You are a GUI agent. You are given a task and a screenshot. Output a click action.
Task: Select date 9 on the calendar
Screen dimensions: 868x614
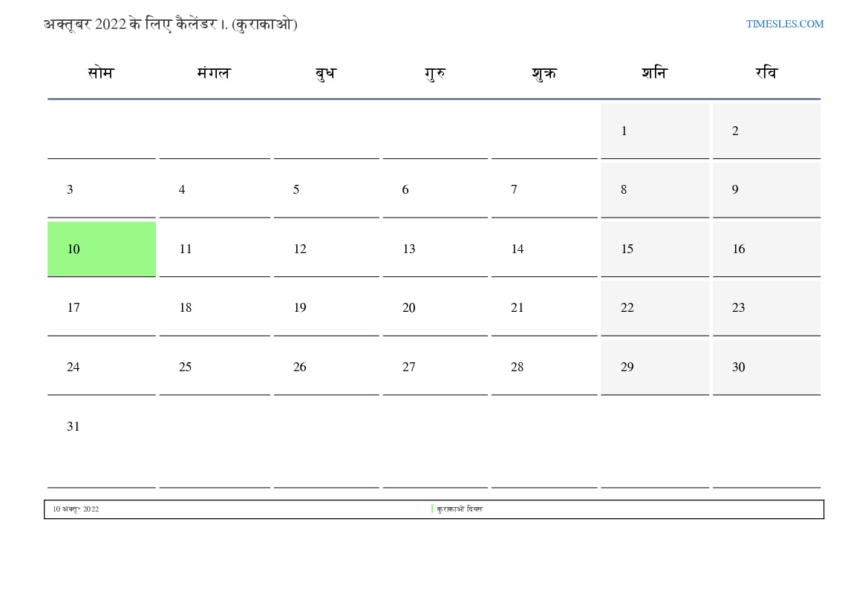click(767, 190)
